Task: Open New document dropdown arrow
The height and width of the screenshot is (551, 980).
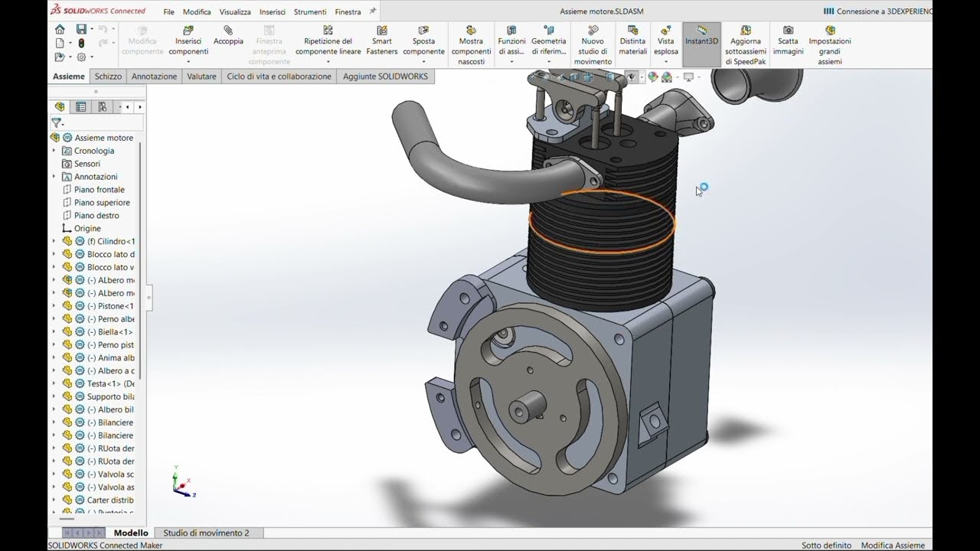Action: point(70,44)
